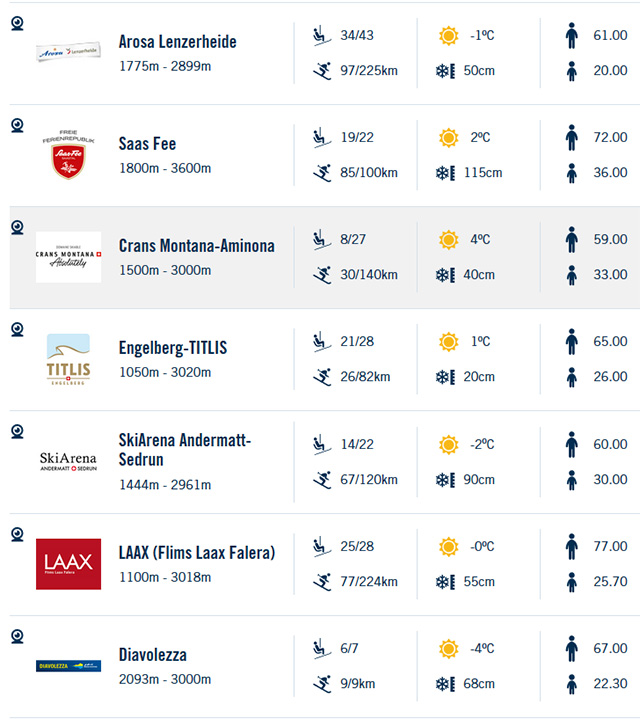Open the Diavolezza webcam icon

pyautogui.click(x=17, y=635)
